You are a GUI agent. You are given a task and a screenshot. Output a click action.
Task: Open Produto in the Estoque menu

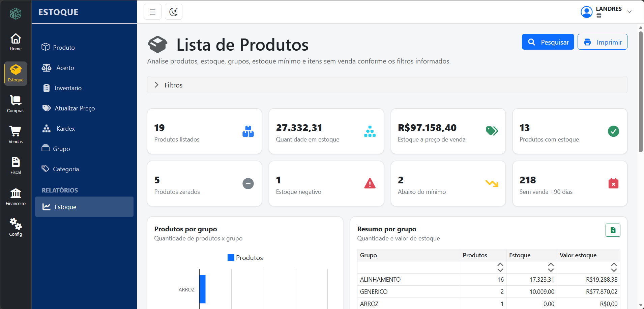click(x=84, y=47)
